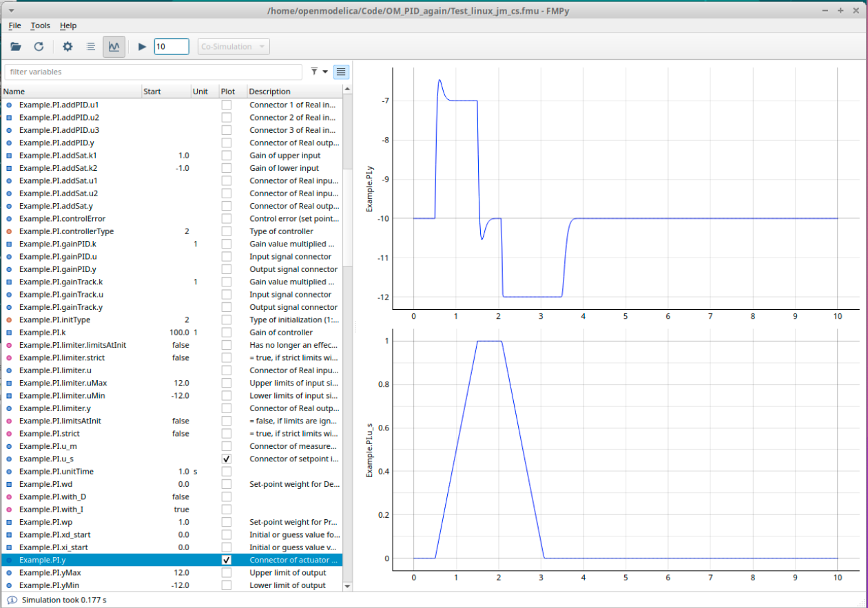Image resolution: width=868 pixels, height=608 pixels.
Task: Open the Help menu
Action: pyautogui.click(x=68, y=25)
